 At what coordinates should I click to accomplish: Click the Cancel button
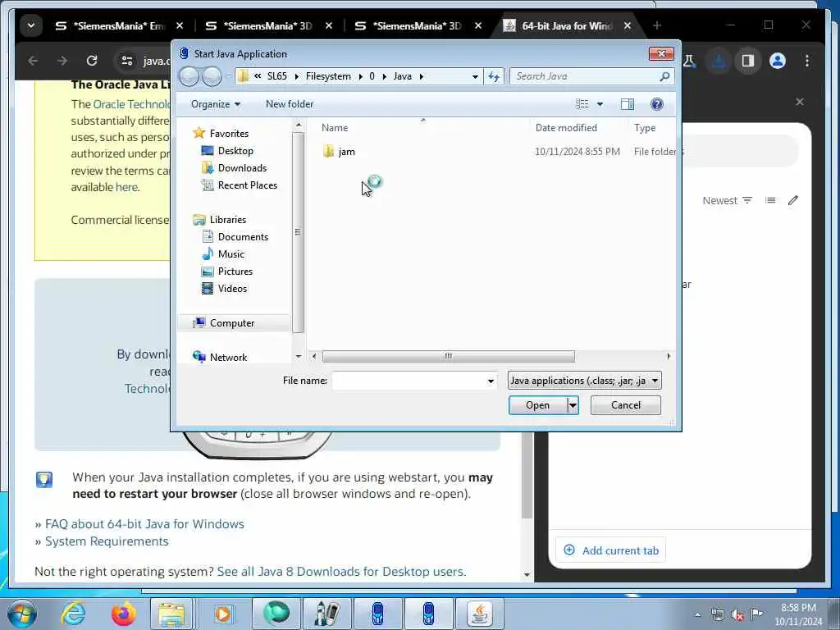[626, 405]
